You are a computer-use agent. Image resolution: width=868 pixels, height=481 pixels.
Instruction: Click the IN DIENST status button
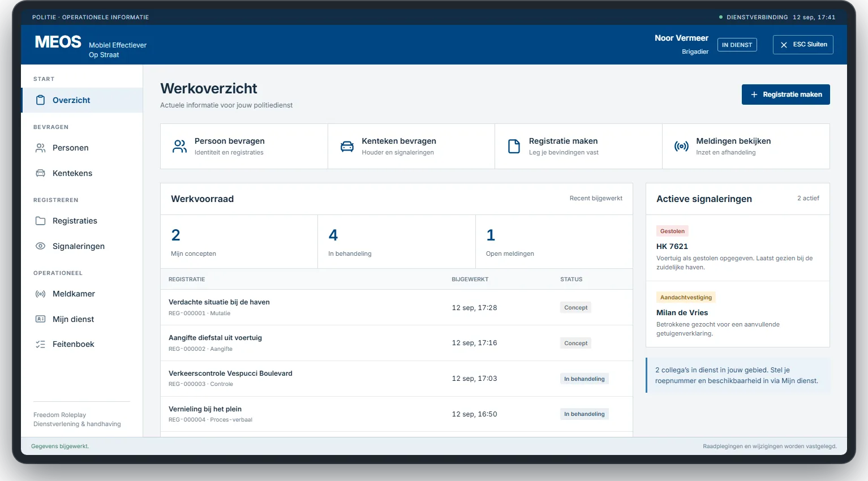click(737, 45)
